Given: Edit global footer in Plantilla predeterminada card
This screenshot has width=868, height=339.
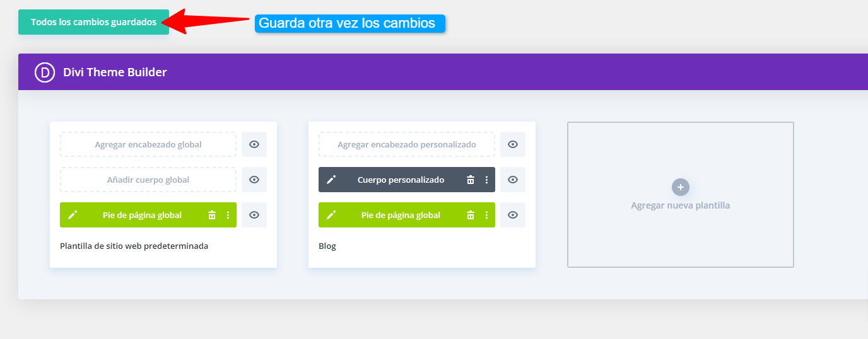Looking at the screenshot, I should click(73, 215).
